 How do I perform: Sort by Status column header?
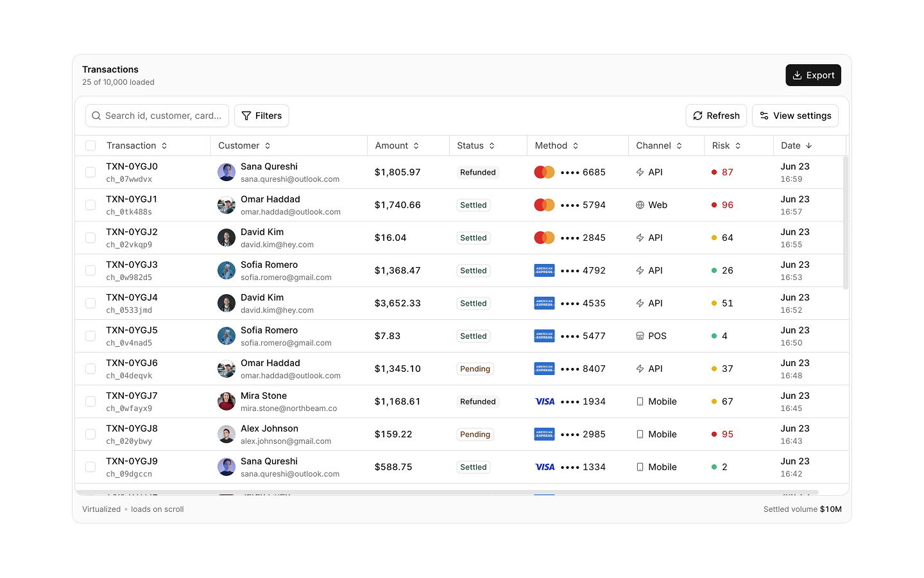pos(476,146)
